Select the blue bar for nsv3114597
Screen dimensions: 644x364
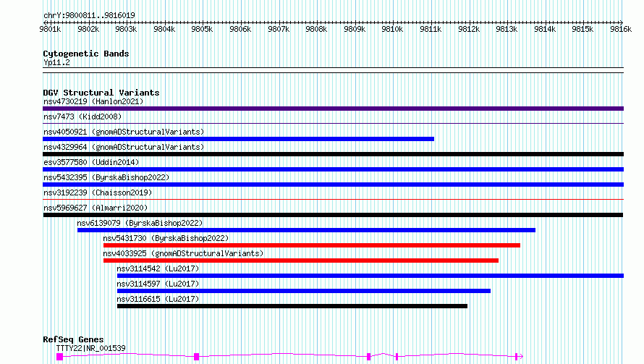(x=304, y=291)
